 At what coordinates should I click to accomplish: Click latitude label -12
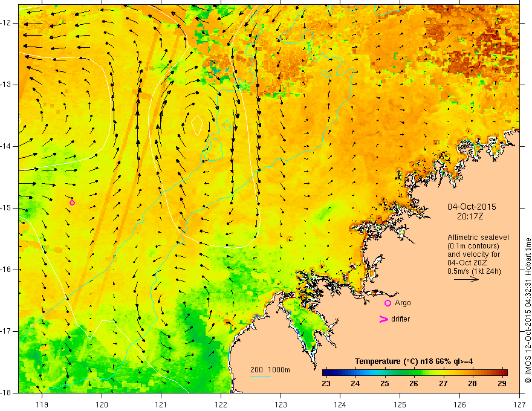pyautogui.click(x=5, y=23)
